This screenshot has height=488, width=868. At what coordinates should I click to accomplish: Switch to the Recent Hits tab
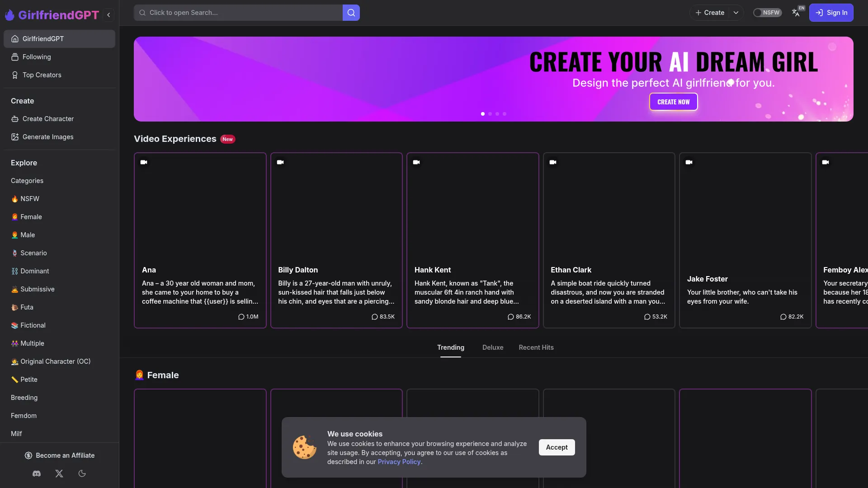click(536, 347)
